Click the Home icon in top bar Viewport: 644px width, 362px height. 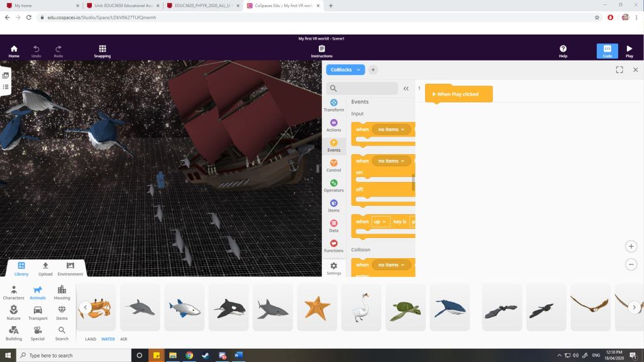(x=14, y=50)
